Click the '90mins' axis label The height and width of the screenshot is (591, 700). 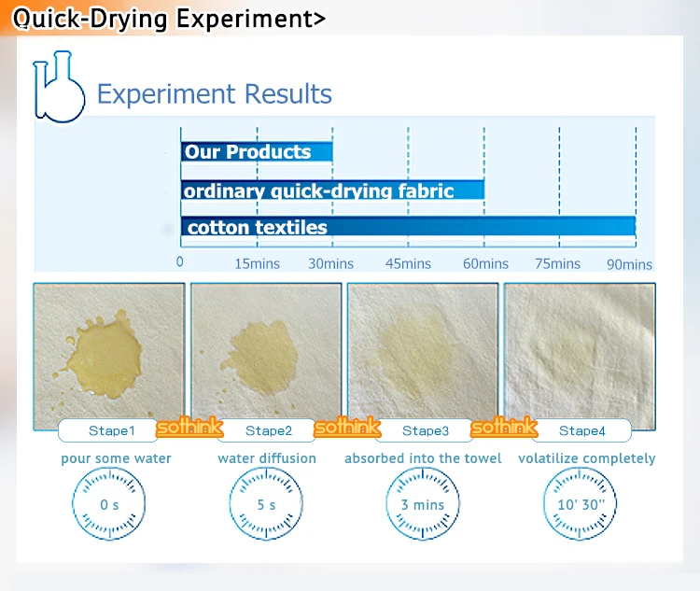tap(629, 264)
